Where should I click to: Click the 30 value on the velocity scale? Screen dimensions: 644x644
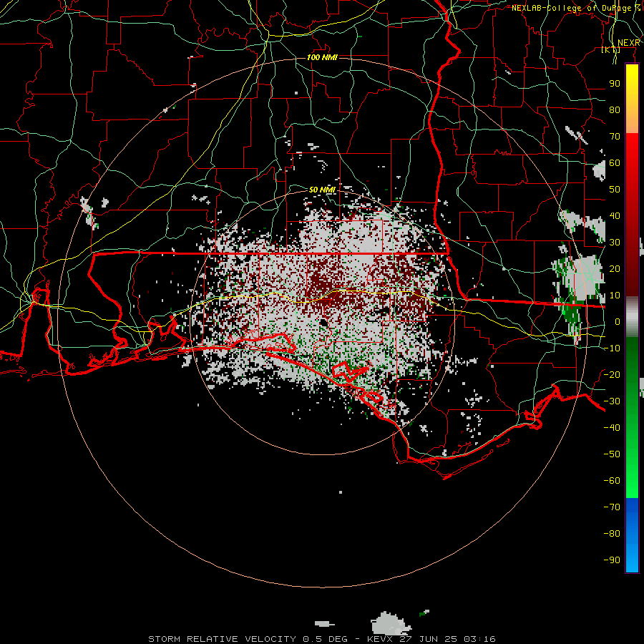[615, 243]
